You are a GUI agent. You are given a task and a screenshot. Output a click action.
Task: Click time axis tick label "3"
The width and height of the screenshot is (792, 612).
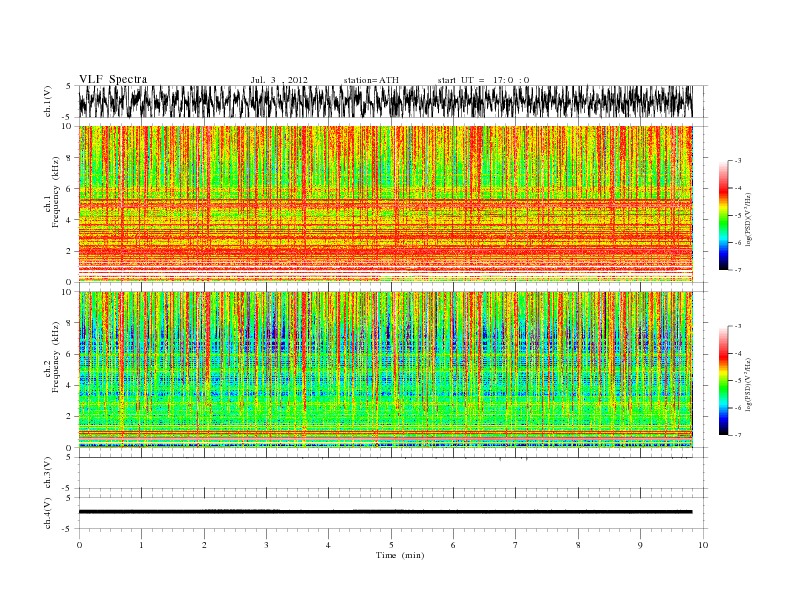click(x=266, y=545)
